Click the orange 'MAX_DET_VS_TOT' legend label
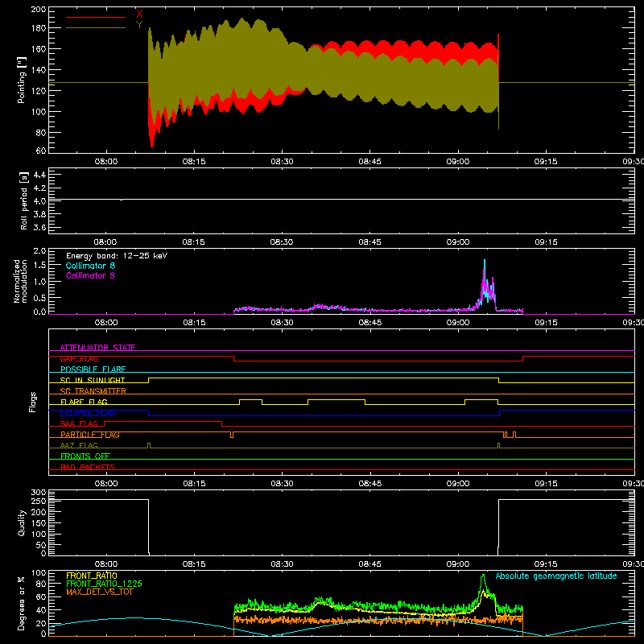This screenshot has height=644, width=644. coord(100,592)
